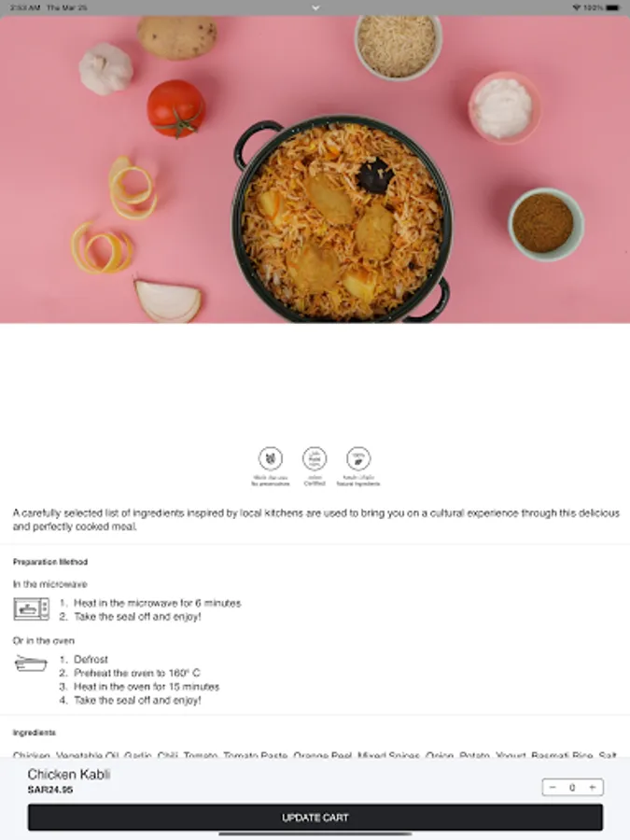The image size is (630, 840).
Task: Tap the battery indicator in status bar
Action: pyautogui.click(x=614, y=7)
